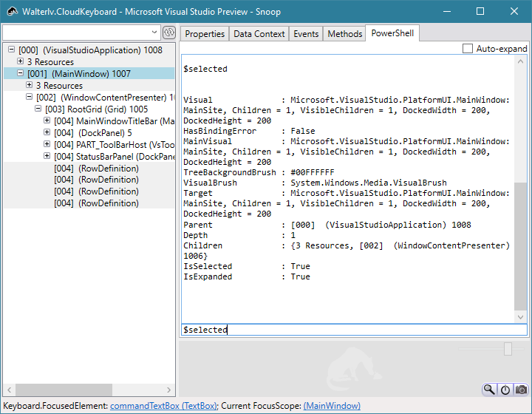Open the filter combo box dropdown
532x414 pixels.
pos(154,33)
